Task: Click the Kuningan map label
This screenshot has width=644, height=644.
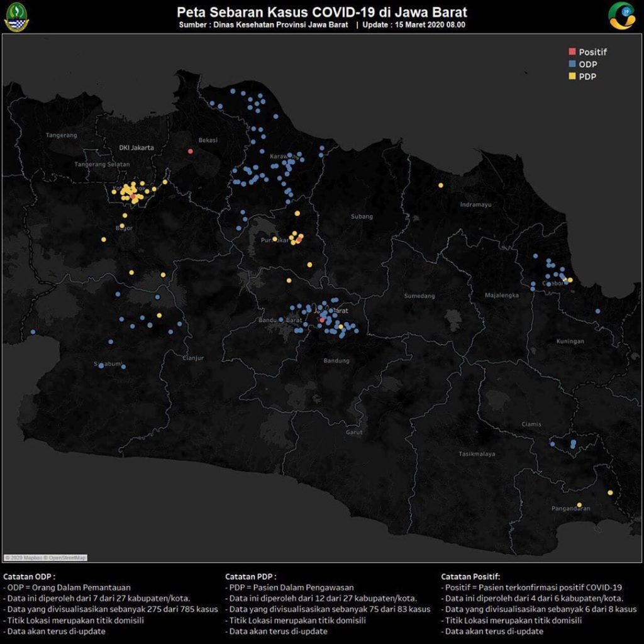Action: 570,341
